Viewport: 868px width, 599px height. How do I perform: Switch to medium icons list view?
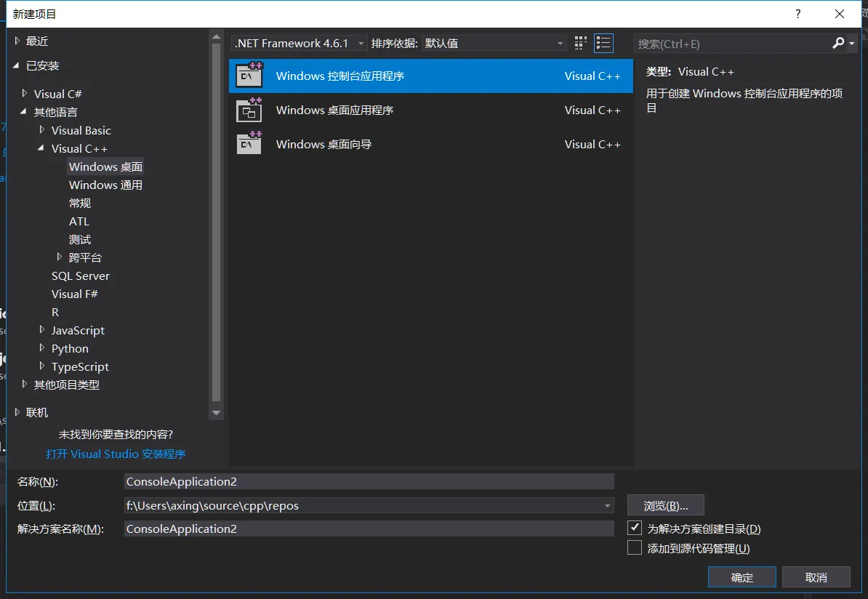603,43
